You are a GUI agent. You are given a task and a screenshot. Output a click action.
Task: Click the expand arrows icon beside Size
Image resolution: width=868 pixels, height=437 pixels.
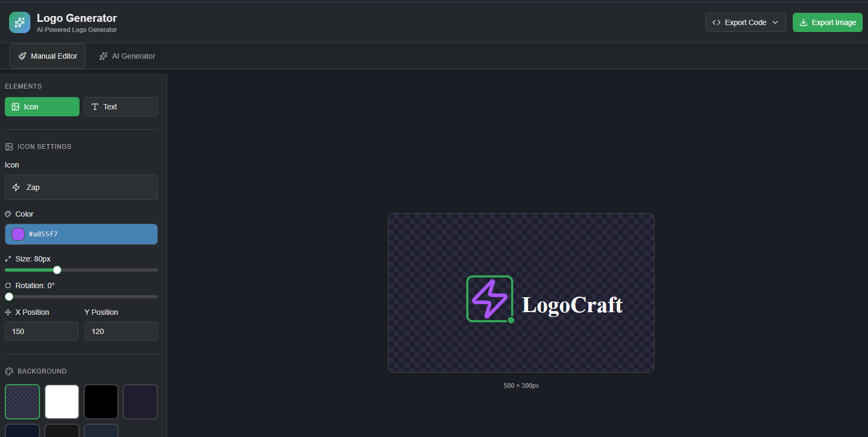pyautogui.click(x=8, y=259)
